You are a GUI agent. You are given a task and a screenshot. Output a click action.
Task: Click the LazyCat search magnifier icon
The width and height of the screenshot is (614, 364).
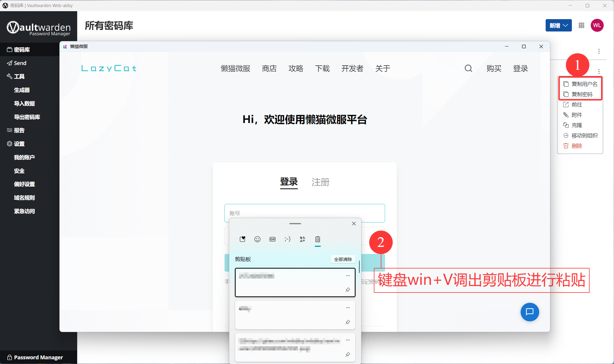(468, 69)
